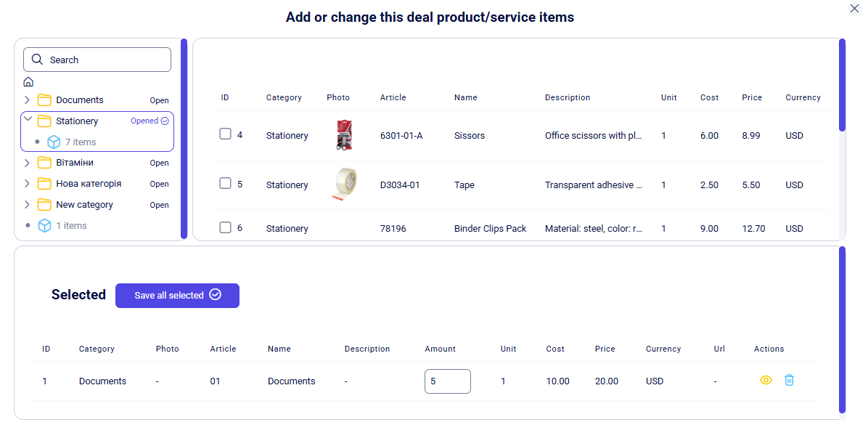Click the Save all selected button
Screen dimensions: 868x425
click(177, 296)
